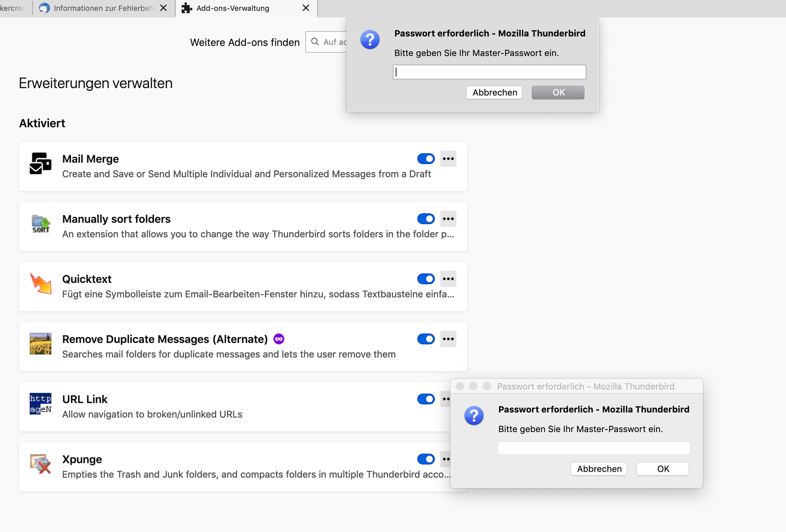
Task: Click the Quicktext arrow icon
Action: [x=40, y=284]
